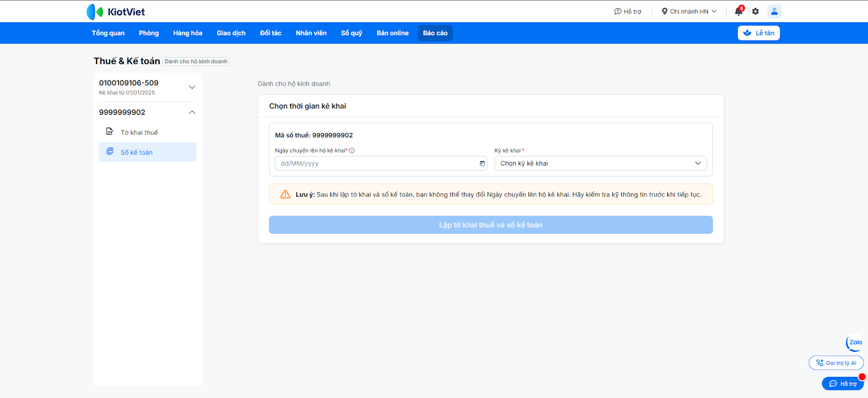Click the Dành cho hộ kinh doanh badge
868x398 pixels.
pos(196,61)
